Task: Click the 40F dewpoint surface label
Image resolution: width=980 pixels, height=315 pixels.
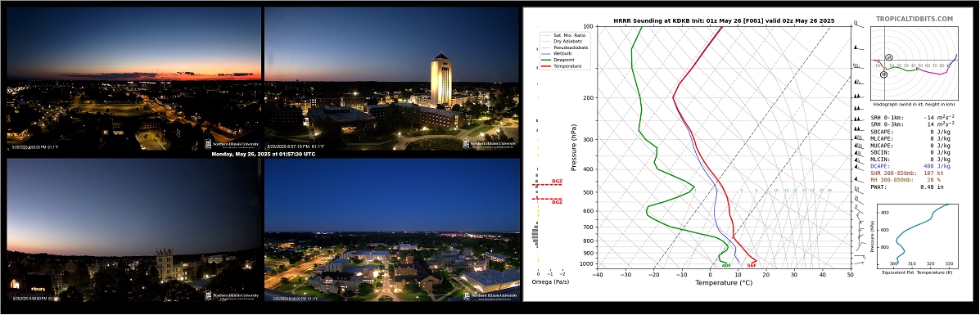Action: pos(726,266)
